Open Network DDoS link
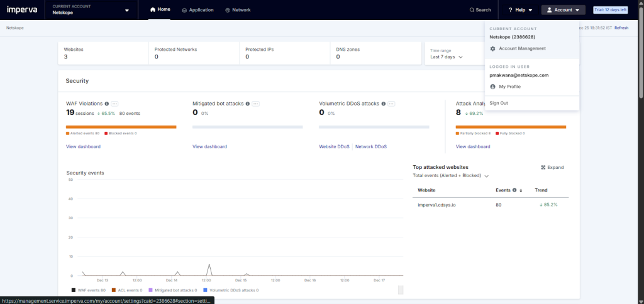Image resolution: width=644 pixels, height=304 pixels. point(371,146)
